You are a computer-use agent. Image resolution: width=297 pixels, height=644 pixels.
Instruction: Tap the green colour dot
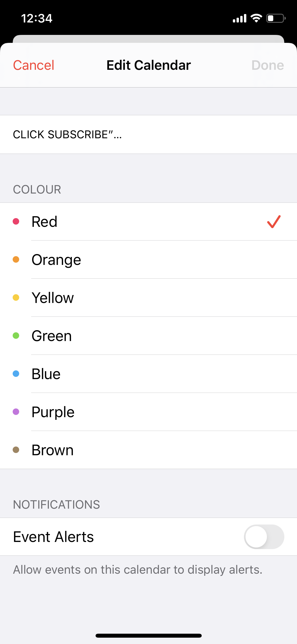(x=16, y=335)
